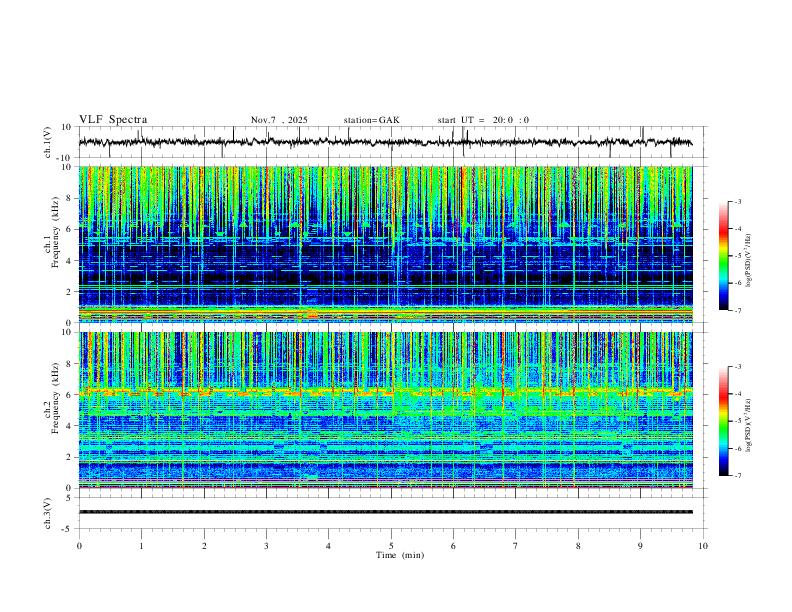Click the ch.1 colorbar "log(PSD)(V²/Hz)" label
792x612 pixels.
pyautogui.click(x=749, y=261)
